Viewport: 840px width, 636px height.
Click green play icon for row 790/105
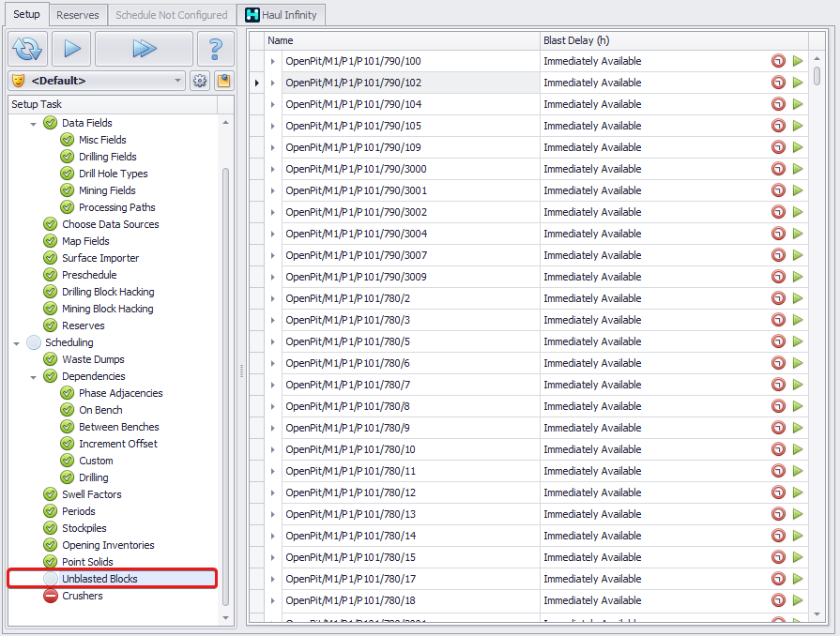point(798,126)
